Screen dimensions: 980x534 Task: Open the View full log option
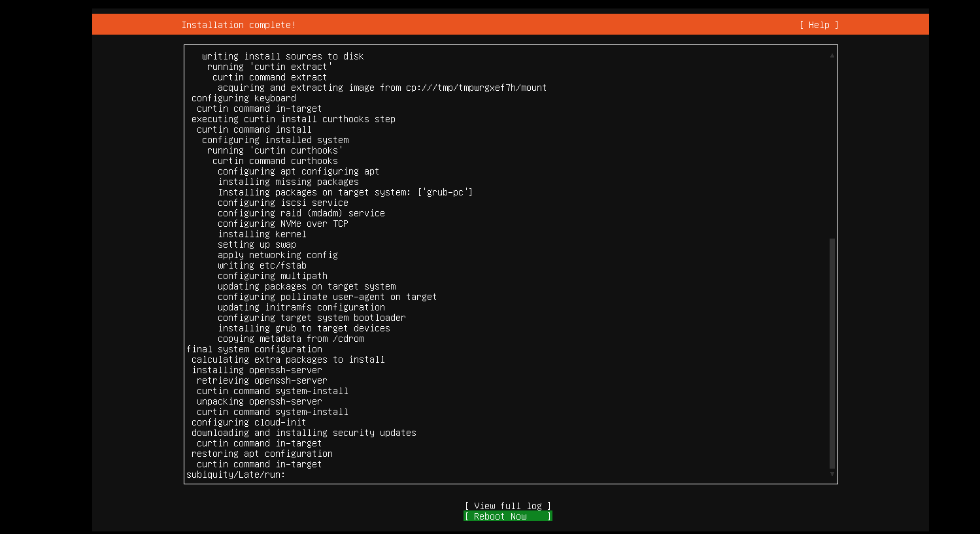(x=507, y=506)
